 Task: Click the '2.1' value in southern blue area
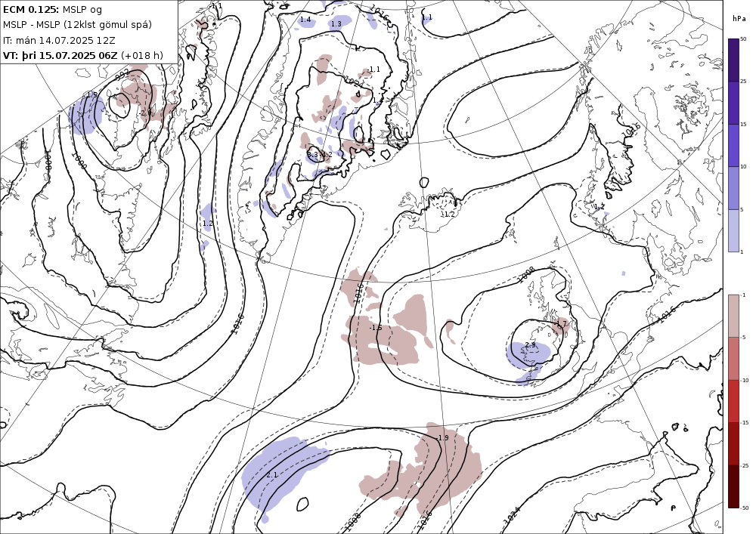[x=272, y=475]
